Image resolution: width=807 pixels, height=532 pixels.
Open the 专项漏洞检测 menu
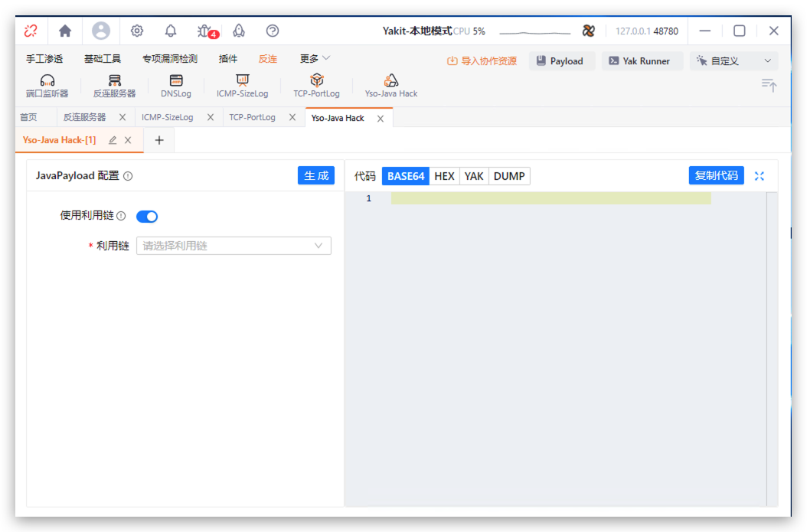point(169,59)
